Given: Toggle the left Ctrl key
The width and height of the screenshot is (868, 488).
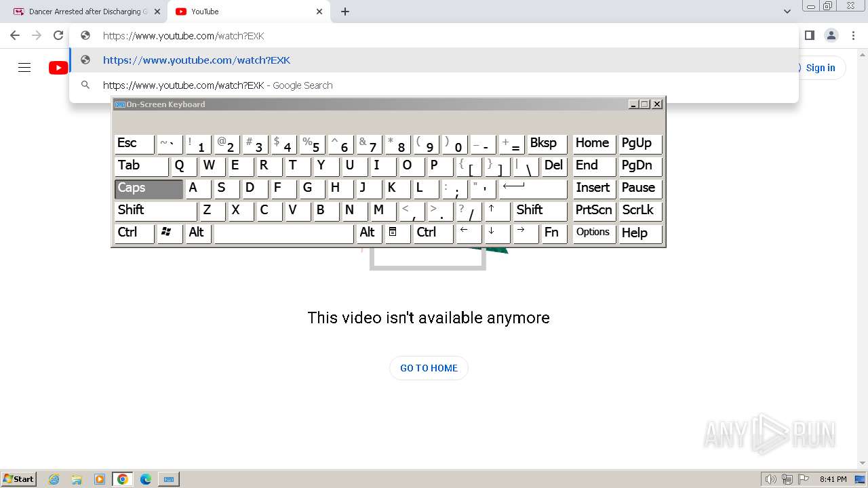Looking at the screenshot, I should pyautogui.click(x=134, y=233).
